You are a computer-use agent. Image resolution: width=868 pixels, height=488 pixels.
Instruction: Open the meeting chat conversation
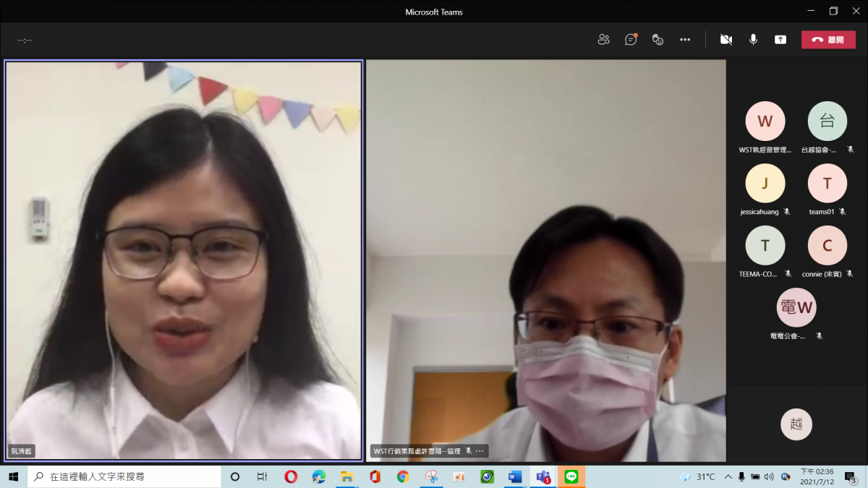pos(631,40)
